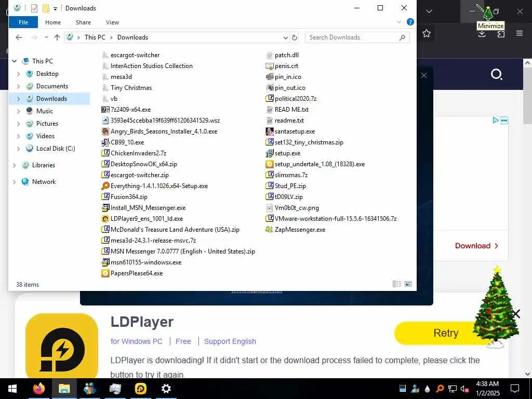Image resolution: width=532 pixels, height=399 pixels.
Task: Collapse the This PC tree node
Action: tap(14, 61)
